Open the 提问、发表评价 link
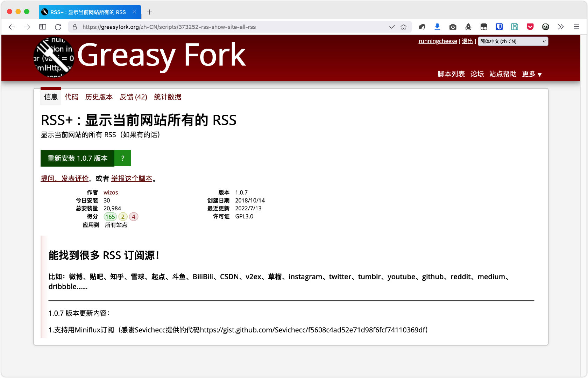This screenshot has width=588, height=378. point(65,178)
